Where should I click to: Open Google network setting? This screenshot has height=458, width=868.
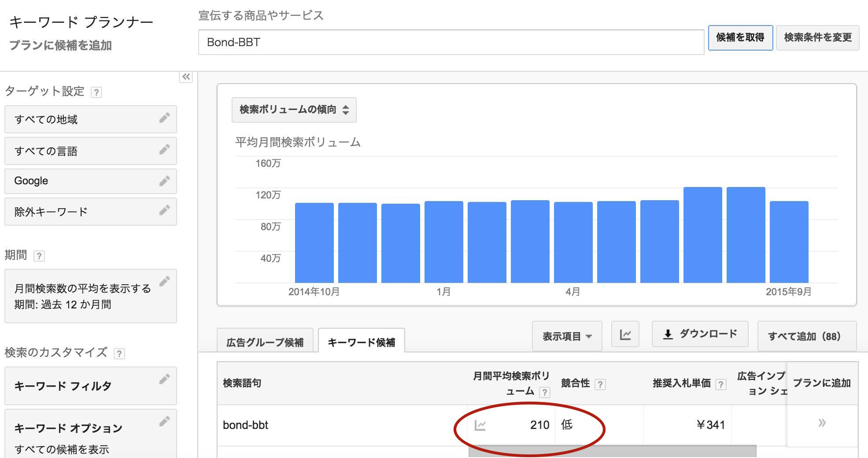tap(91, 181)
